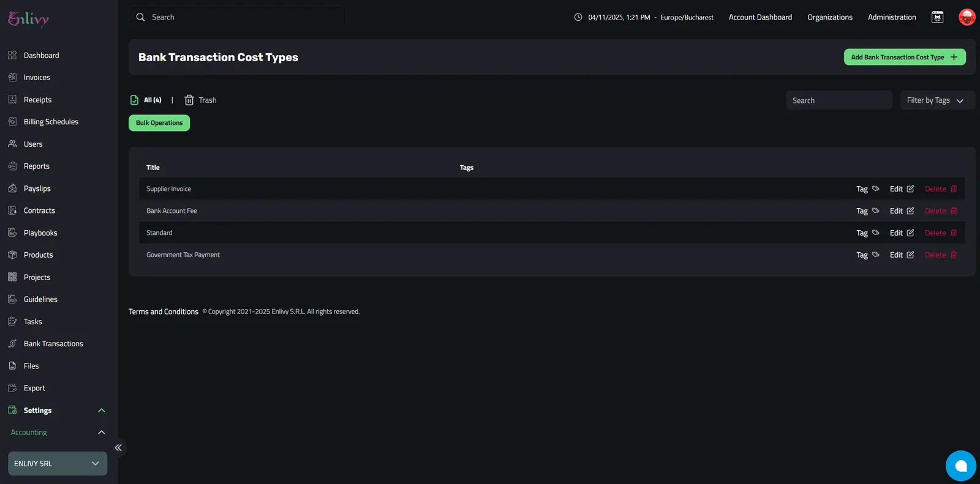
Task: Open the Contracts sidebar icon
Action: pyautogui.click(x=12, y=210)
